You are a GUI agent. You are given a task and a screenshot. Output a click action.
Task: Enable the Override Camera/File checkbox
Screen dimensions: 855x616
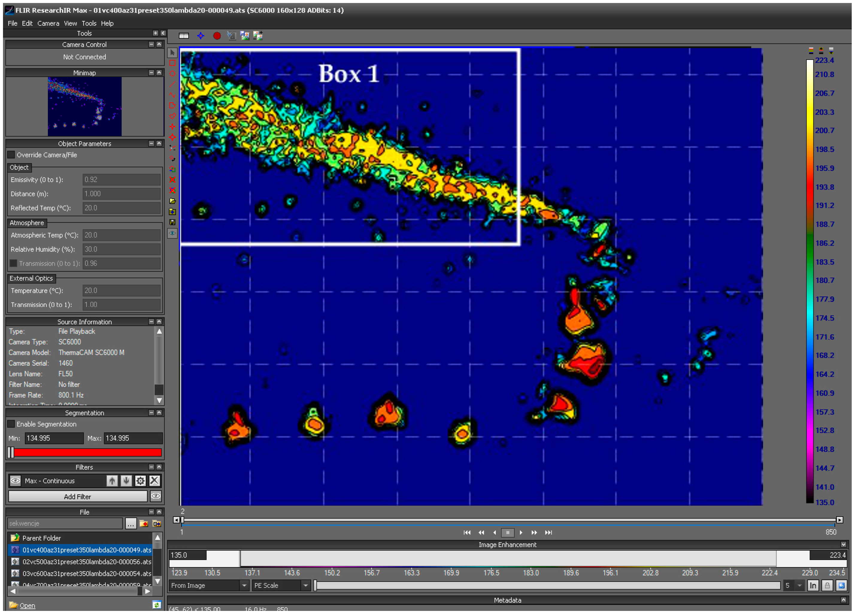point(11,155)
